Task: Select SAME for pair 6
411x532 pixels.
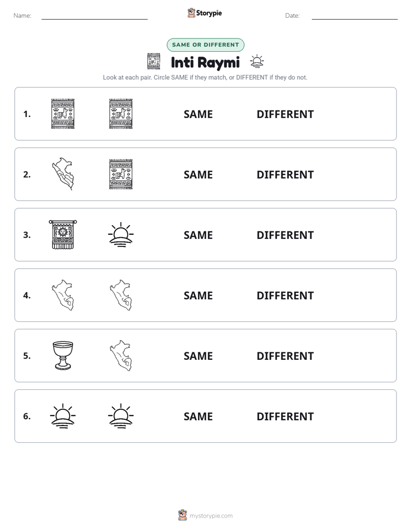Action: click(198, 416)
